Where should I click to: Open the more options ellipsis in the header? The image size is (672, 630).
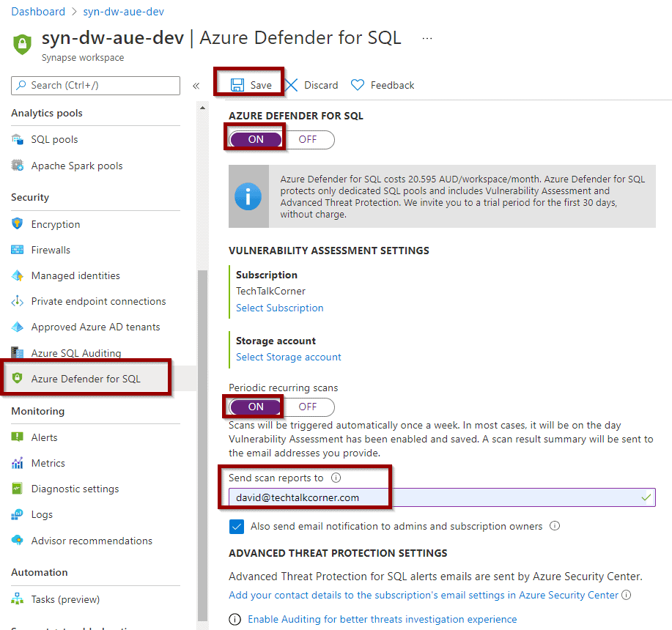(x=427, y=38)
